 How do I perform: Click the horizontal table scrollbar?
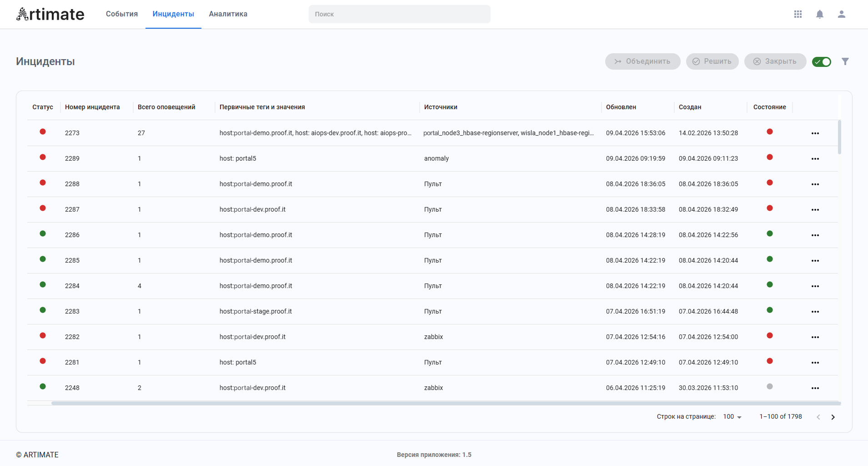(x=446, y=403)
